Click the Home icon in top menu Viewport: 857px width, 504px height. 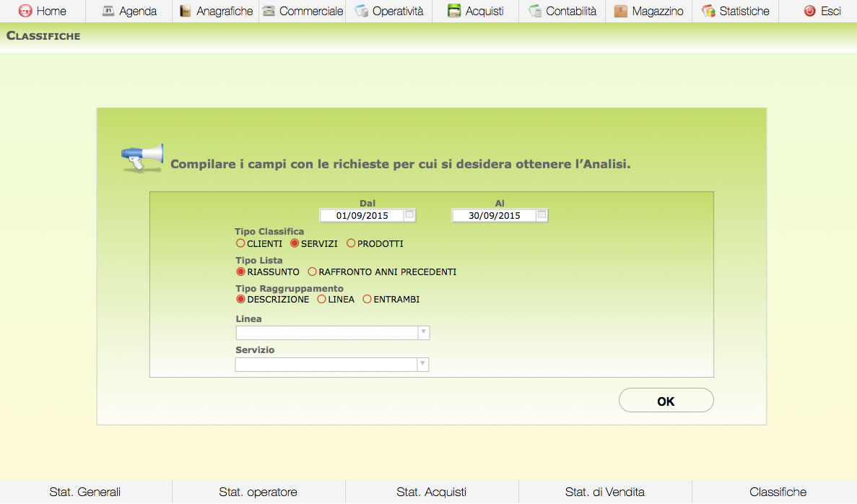click(x=25, y=11)
